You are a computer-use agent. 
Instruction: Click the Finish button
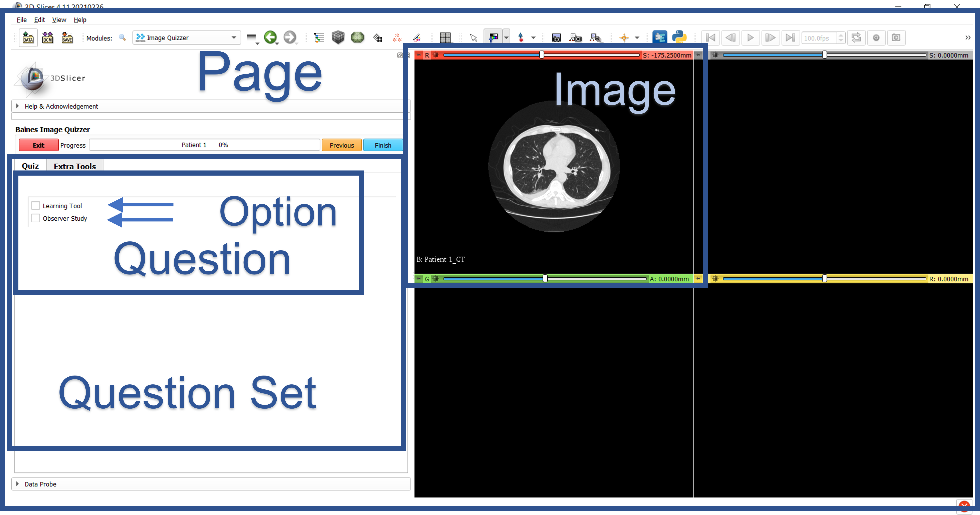383,145
